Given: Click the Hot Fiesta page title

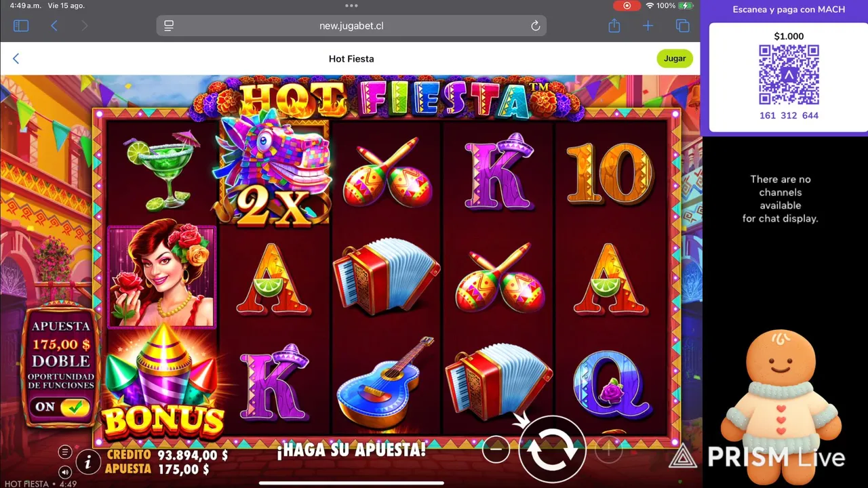Looking at the screenshot, I should point(351,59).
